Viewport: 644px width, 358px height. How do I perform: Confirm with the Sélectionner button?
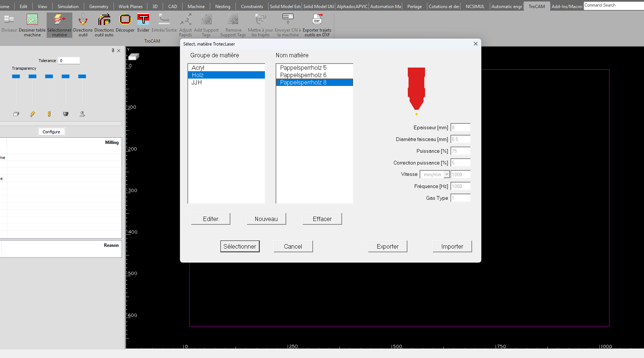pyautogui.click(x=240, y=246)
